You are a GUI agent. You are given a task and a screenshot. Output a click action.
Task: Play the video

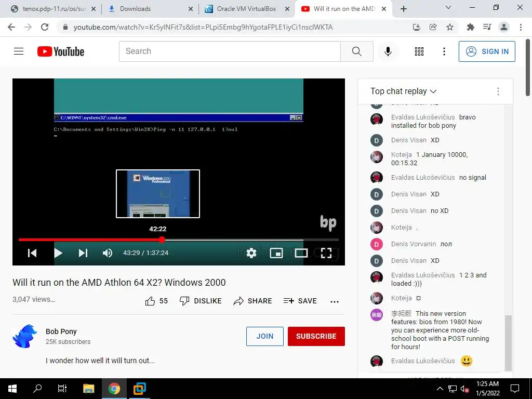pos(58,253)
